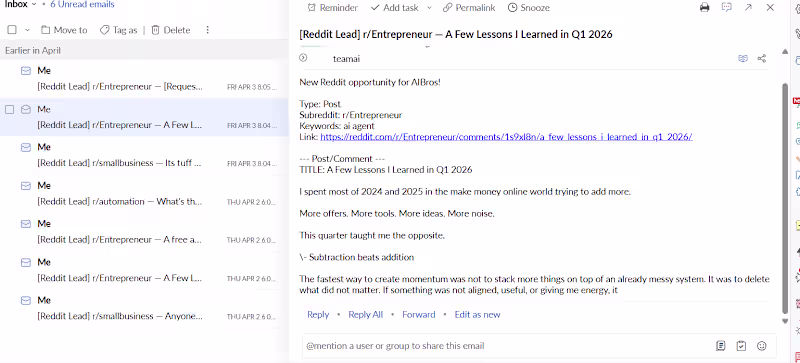Open the Snooze clock option
This screenshot has width=800, height=363.
coord(529,8)
